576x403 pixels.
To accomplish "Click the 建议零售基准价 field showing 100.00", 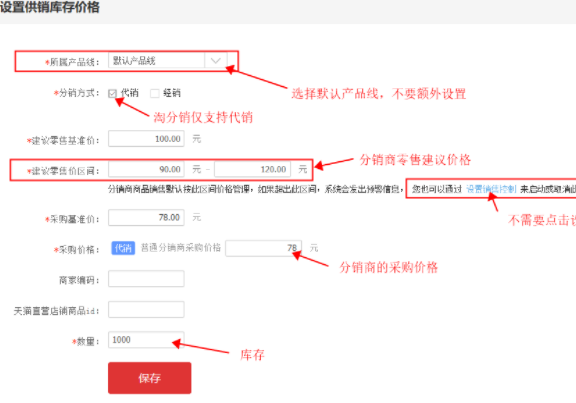I will click(x=146, y=139).
